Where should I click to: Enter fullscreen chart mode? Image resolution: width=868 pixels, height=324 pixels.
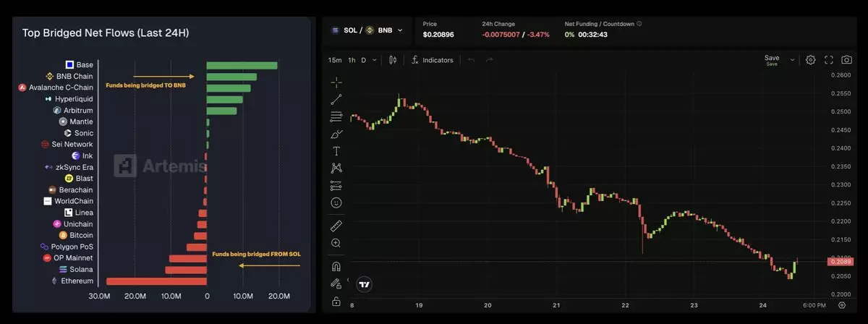829,60
